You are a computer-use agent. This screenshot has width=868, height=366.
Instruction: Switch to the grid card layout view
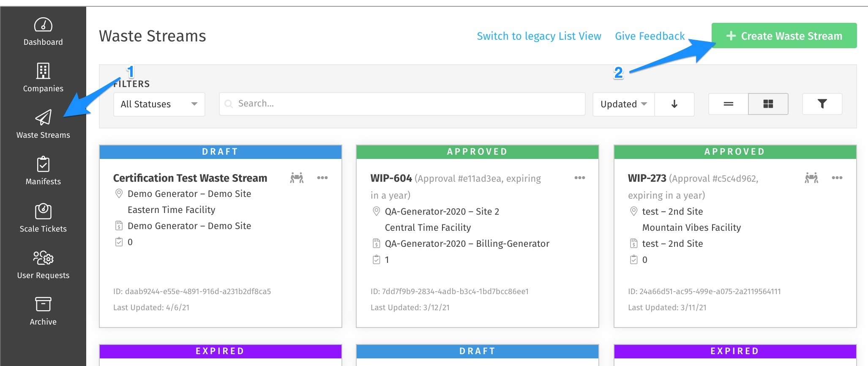point(768,104)
